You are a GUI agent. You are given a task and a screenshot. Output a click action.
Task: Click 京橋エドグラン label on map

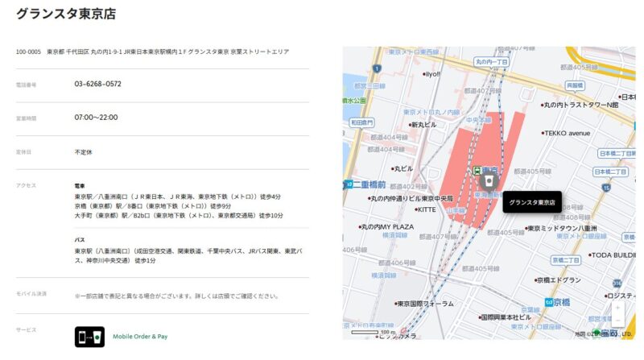coord(558,279)
